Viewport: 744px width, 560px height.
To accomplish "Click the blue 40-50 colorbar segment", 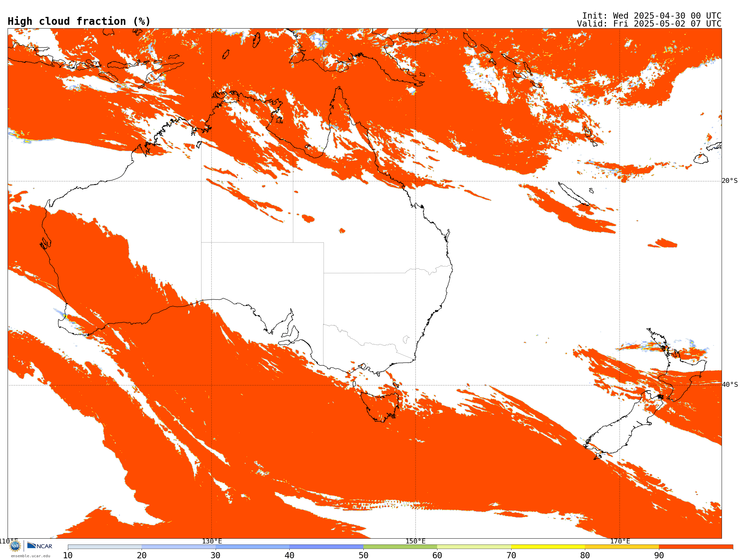I will tap(326, 547).
